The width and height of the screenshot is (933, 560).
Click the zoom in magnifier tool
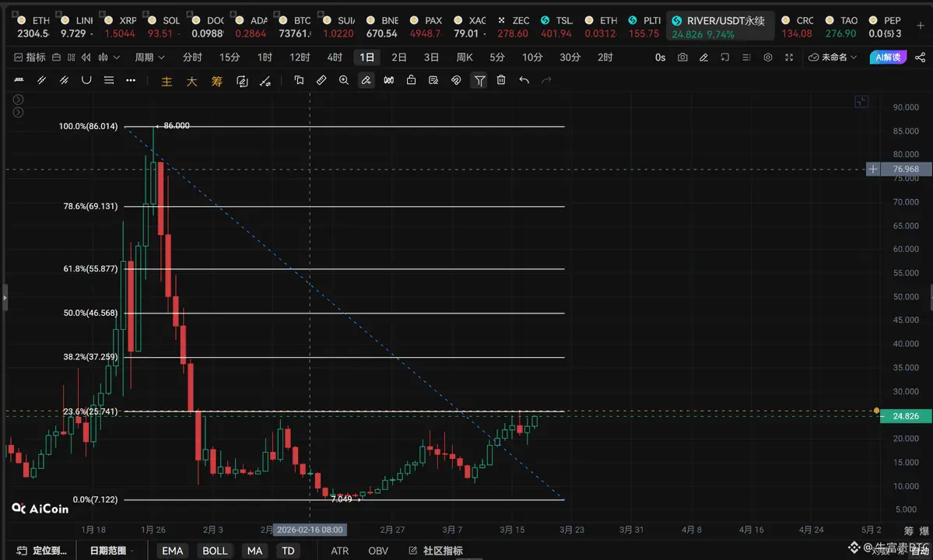pyautogui.click(x=344, y=79)
